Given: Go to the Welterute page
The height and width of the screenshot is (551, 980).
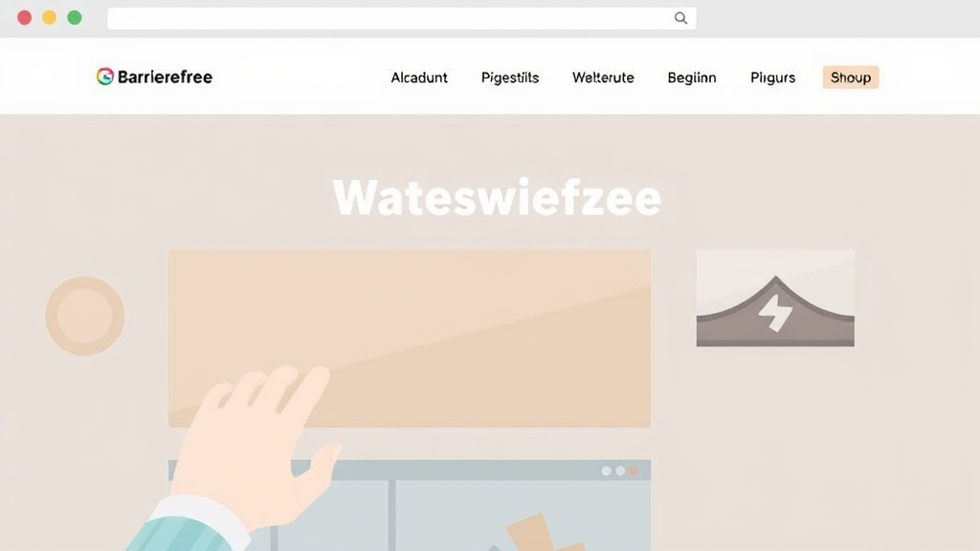Looking at the screenshot, I should pyautogui.click(x=603, y=77).
